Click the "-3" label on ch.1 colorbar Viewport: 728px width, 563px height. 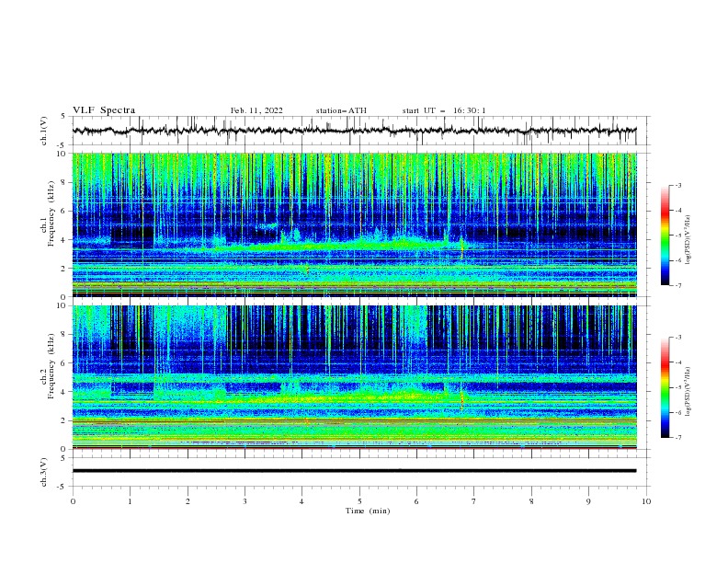click(x=678, y=185)
